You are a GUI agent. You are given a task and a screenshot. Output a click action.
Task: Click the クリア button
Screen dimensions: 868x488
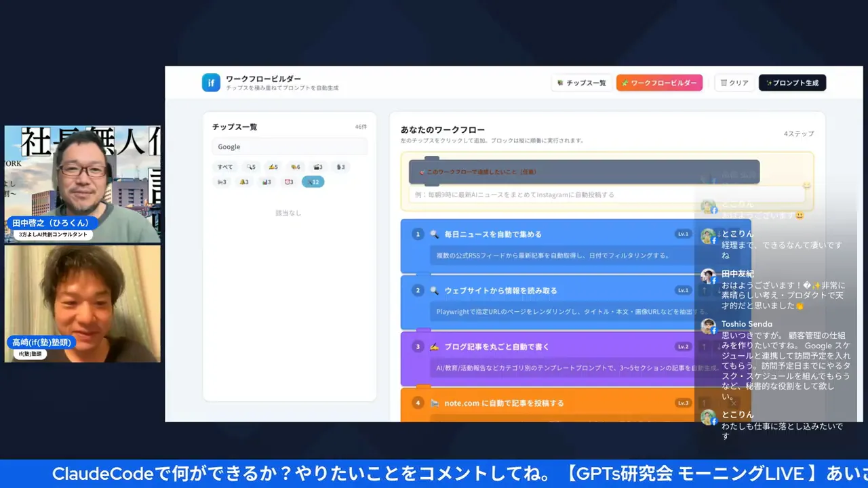[734, 83]
